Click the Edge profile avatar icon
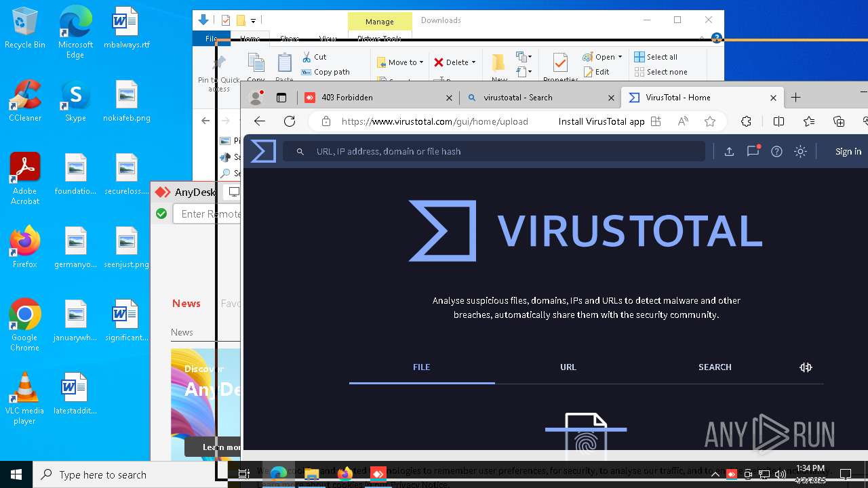The height and width of the screenshot is (488, 868). 256,98
